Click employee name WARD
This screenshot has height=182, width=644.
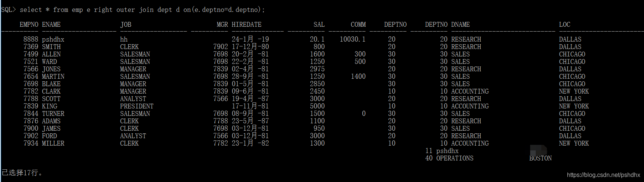click(49, 62)
